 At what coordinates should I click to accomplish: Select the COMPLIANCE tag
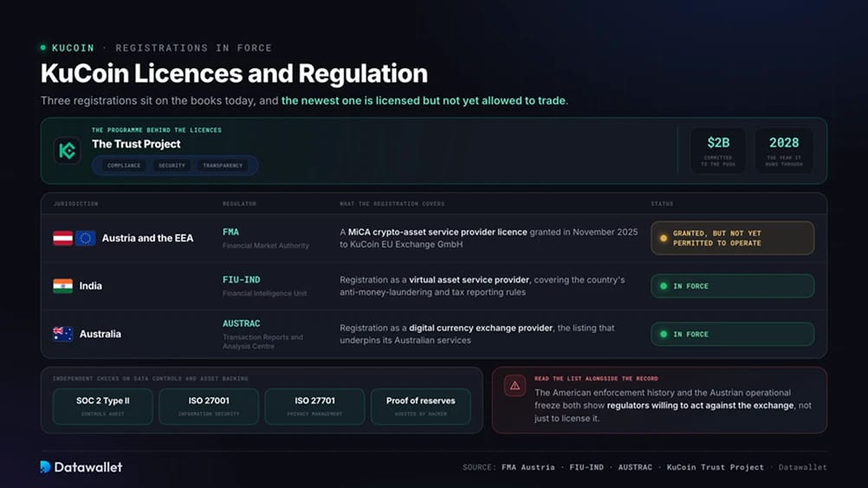point(124,166)
